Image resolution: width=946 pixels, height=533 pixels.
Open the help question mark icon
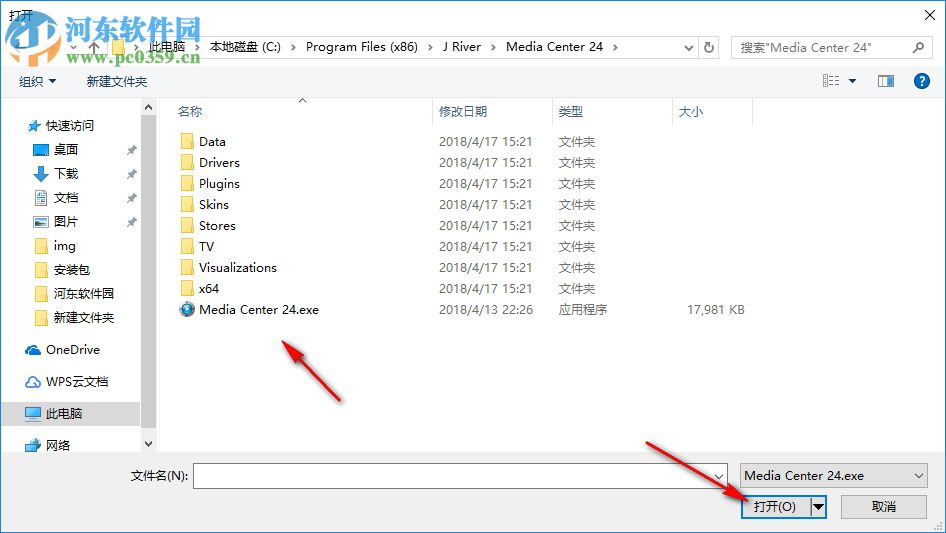pyautogui.click(x=921, y=81)
